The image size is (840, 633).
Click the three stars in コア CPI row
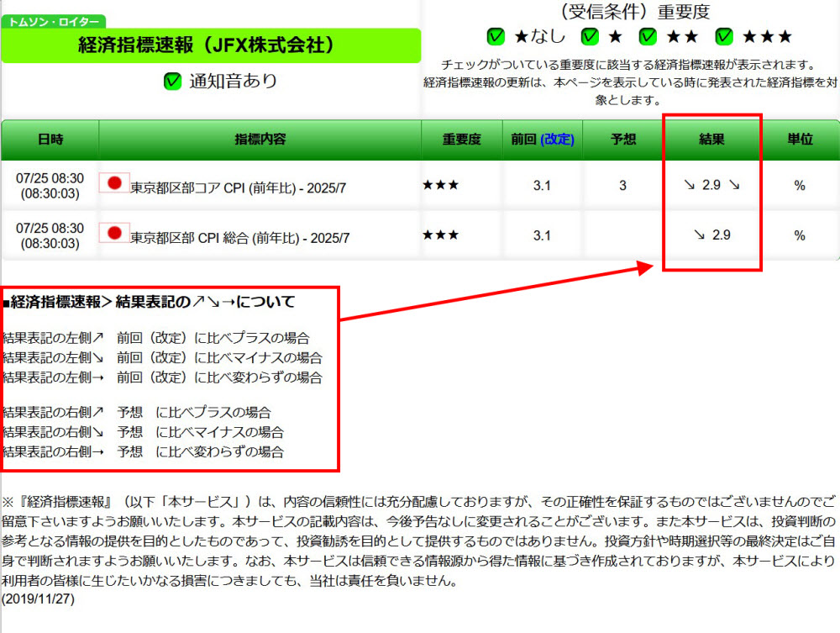tap(440, 185)
